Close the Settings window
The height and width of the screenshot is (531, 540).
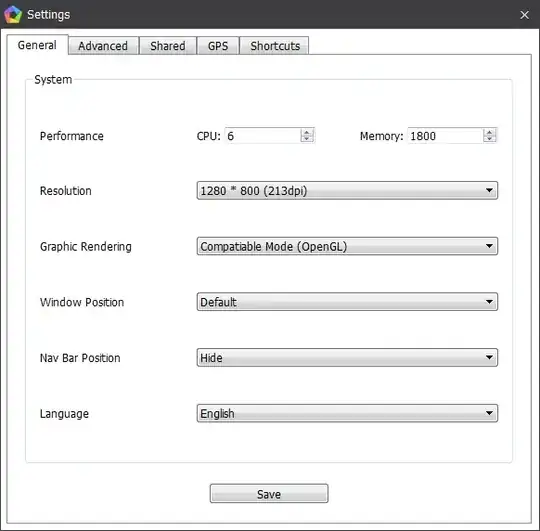coord(524,15)
